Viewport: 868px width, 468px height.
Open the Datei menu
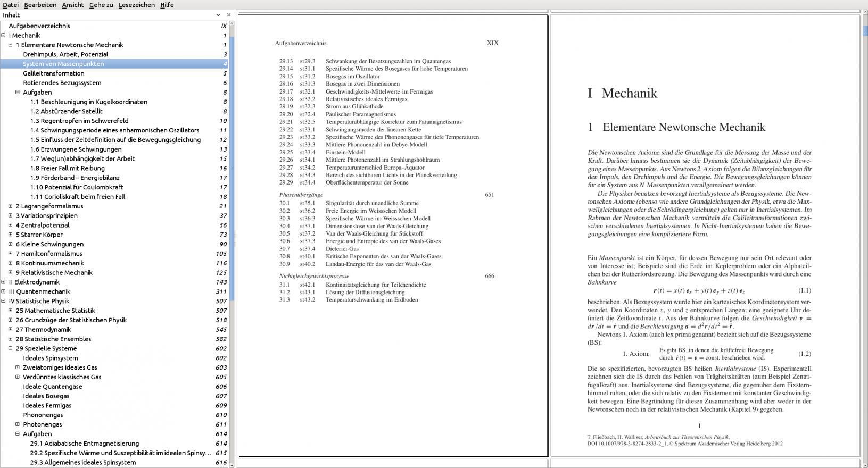point(11,5)
